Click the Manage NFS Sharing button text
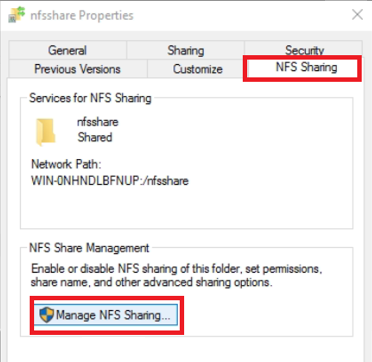Image resolution: width=372 pixels, height=362 pixels. pyautogui.click(x=113, y=315)
